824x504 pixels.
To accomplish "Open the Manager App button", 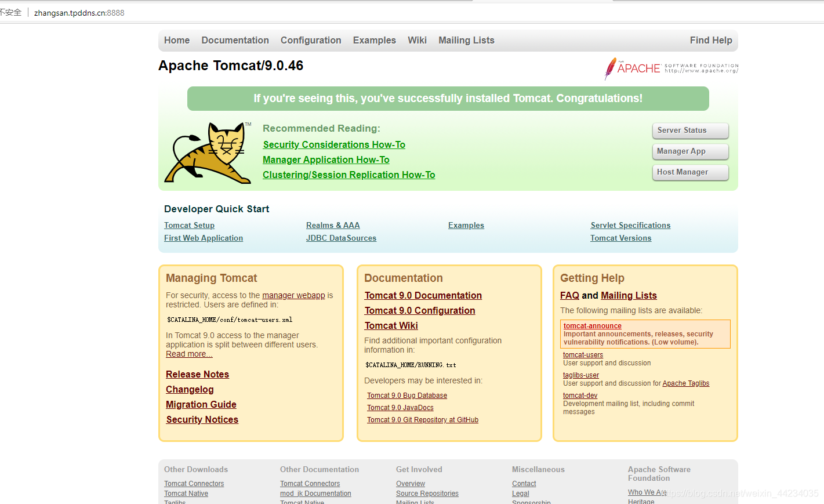I will (x=690, y=151).
